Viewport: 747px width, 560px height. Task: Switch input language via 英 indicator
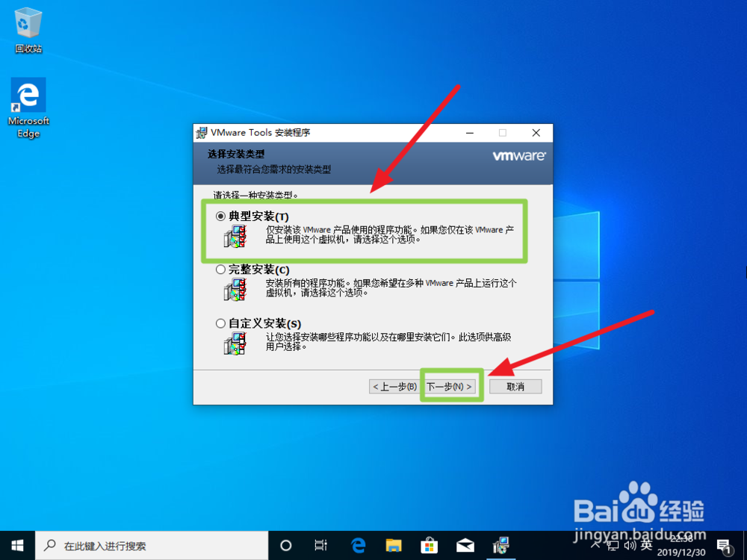coord(646,545)
